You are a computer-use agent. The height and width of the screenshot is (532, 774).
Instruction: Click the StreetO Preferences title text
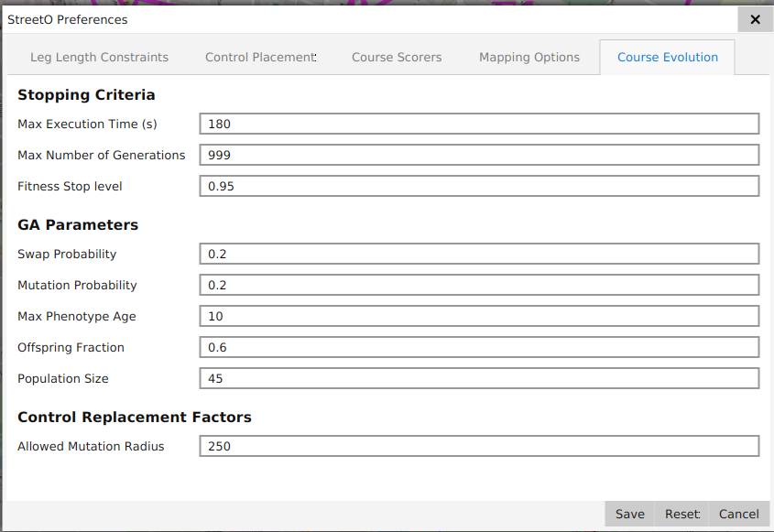(68, 19)
